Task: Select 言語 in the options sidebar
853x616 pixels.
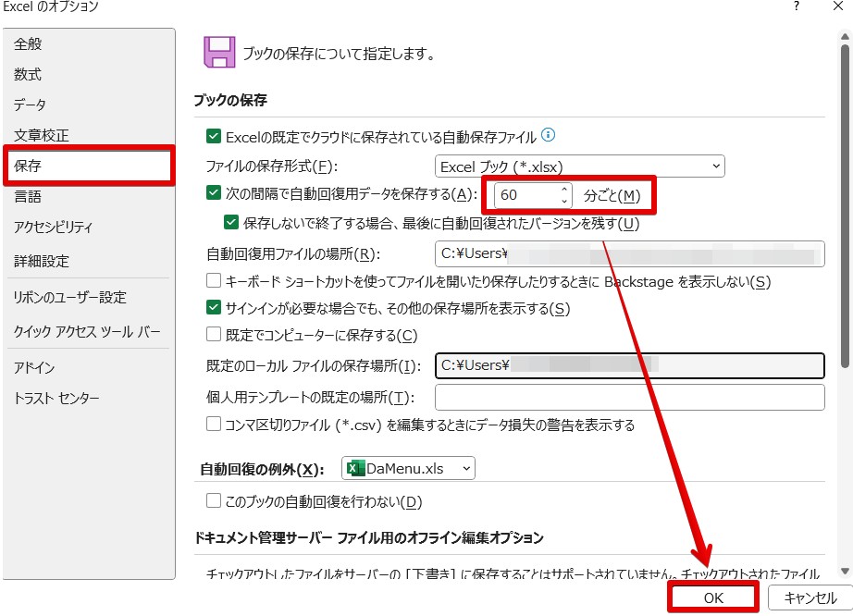Action: click(28, 196)
